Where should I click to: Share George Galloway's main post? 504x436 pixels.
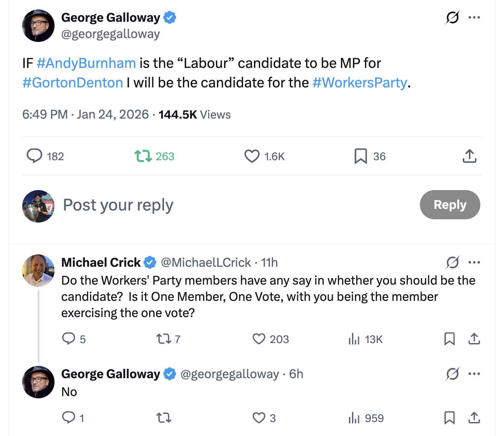[469, 156]
